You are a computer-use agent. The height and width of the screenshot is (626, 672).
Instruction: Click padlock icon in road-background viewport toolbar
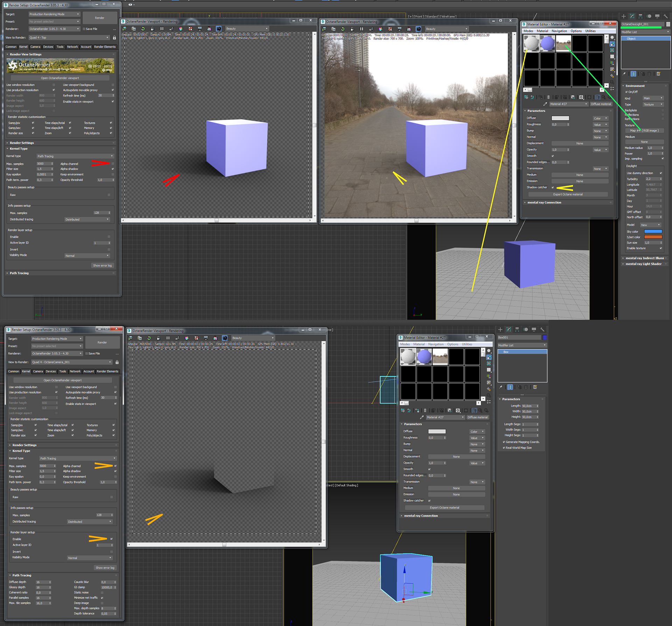[352, 29]
